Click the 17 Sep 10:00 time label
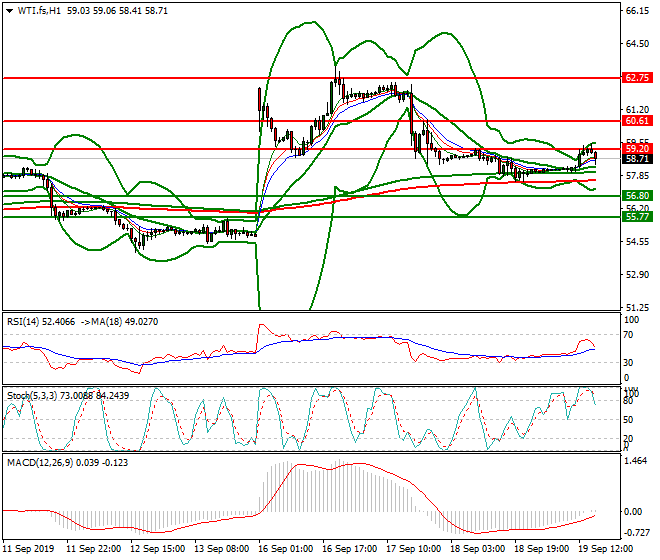The image size is (660, 560). (x=414, y=549)
